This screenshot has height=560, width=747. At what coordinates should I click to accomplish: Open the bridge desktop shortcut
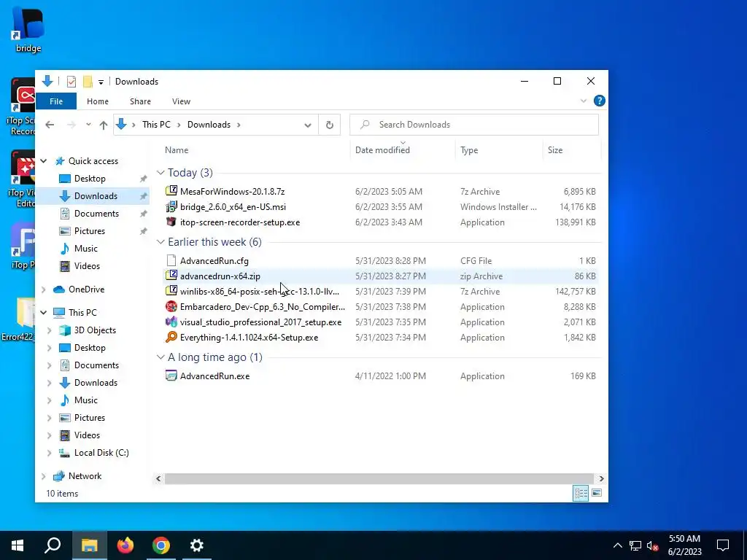point(28,29)
